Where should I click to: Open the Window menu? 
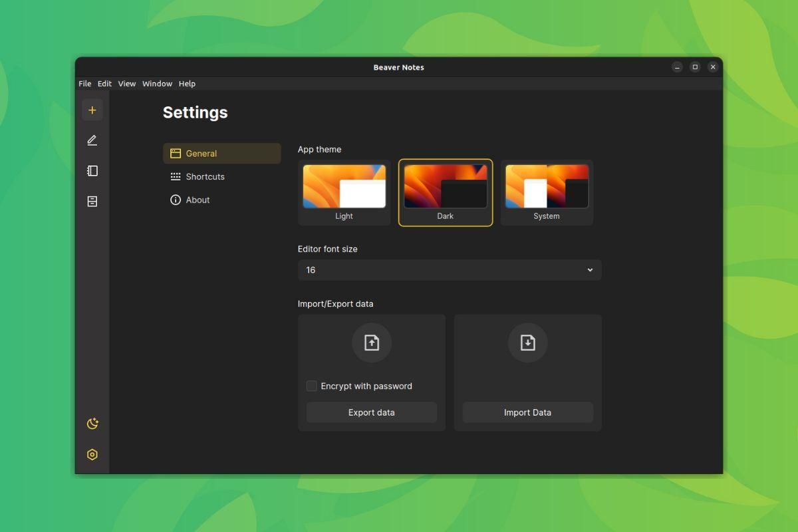pos(157,83)
